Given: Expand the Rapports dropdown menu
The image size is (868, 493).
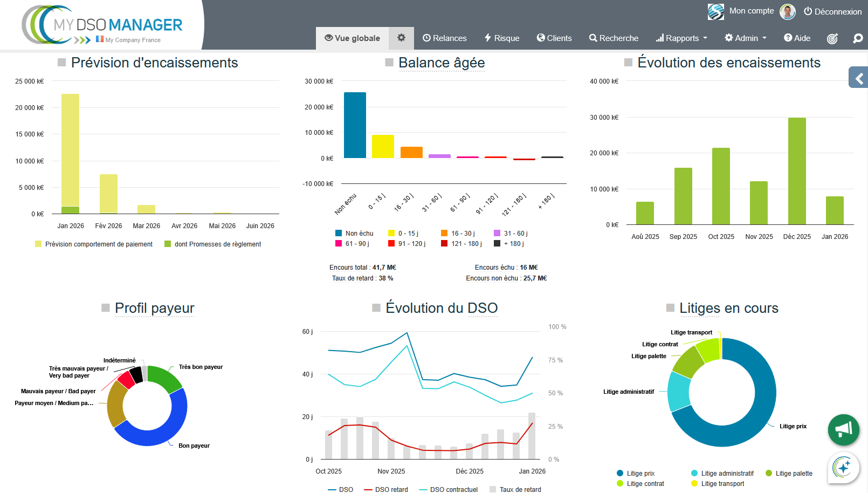Looking at the screenshot, I should point(681,38).
